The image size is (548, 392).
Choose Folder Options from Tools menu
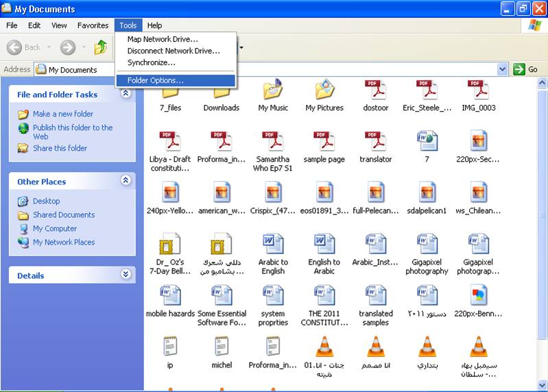click(x=156, y=80)
